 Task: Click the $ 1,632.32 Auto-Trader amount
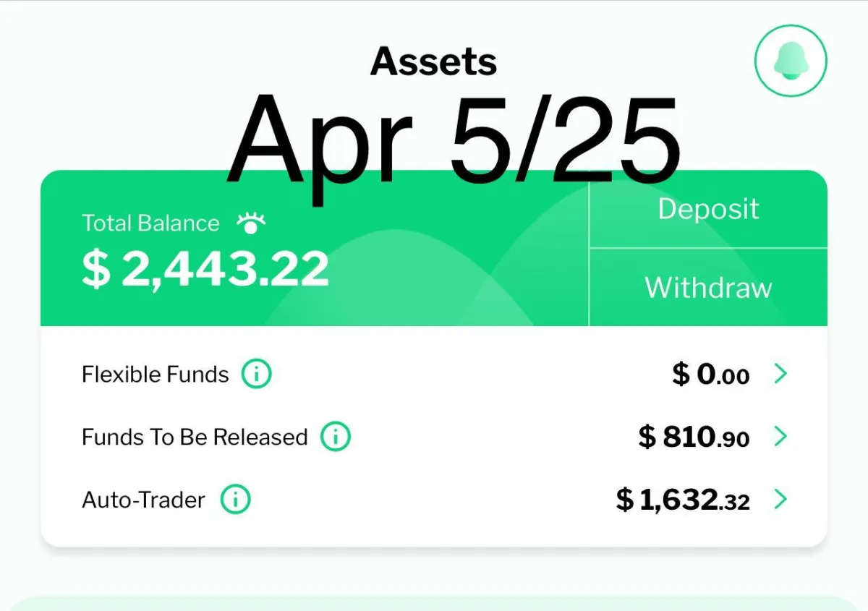(683, 500)
